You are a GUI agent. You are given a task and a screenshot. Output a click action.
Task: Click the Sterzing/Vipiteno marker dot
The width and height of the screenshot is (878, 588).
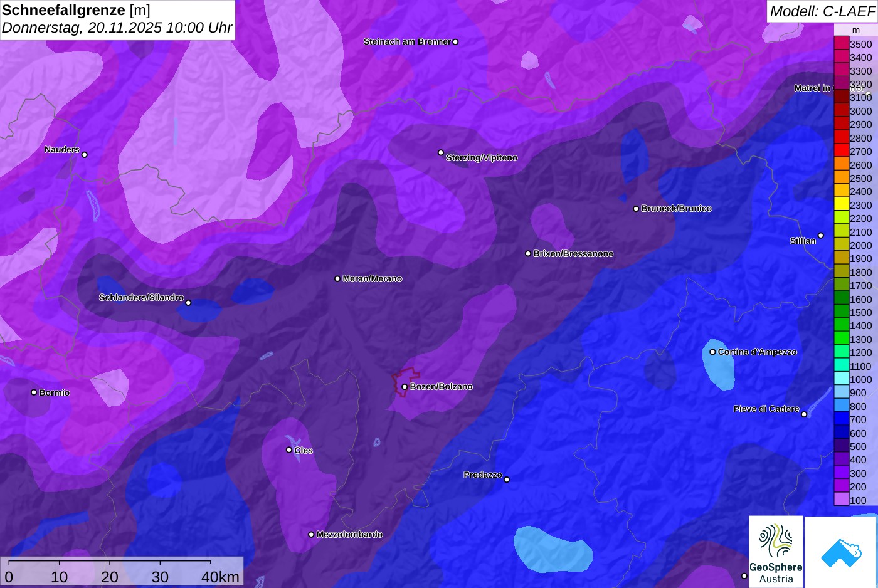coord(441,152)
